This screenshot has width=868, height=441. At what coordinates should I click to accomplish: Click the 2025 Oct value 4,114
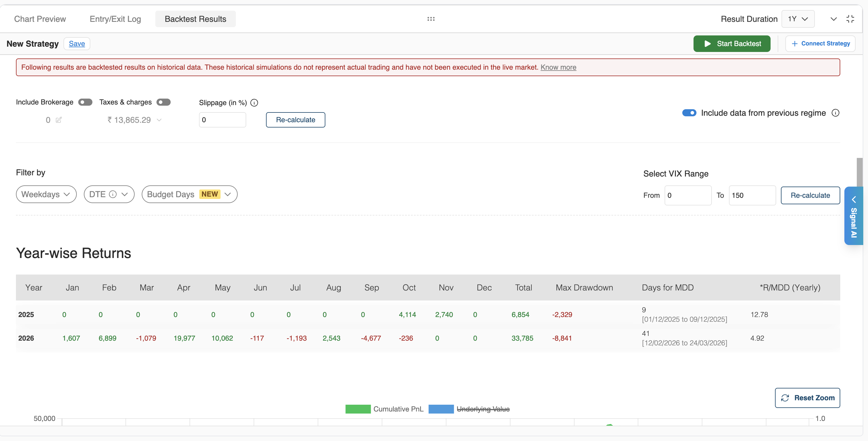point(407,314)
